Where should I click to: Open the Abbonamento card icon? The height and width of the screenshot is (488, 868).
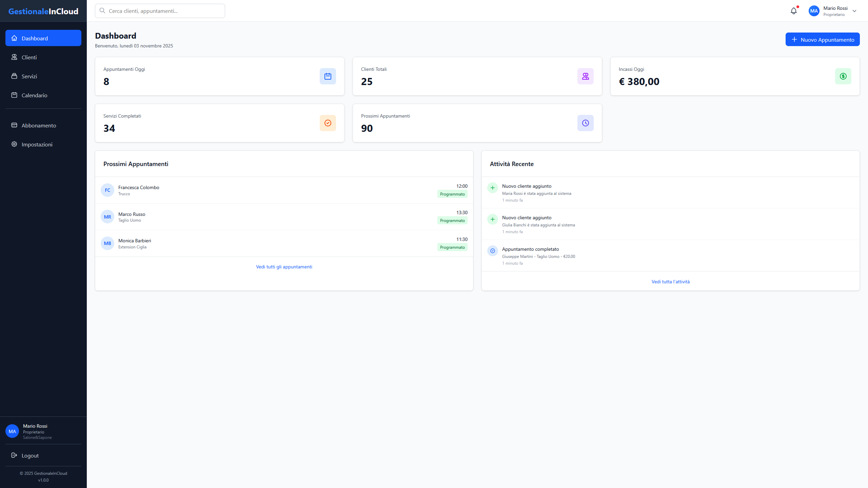14,125
